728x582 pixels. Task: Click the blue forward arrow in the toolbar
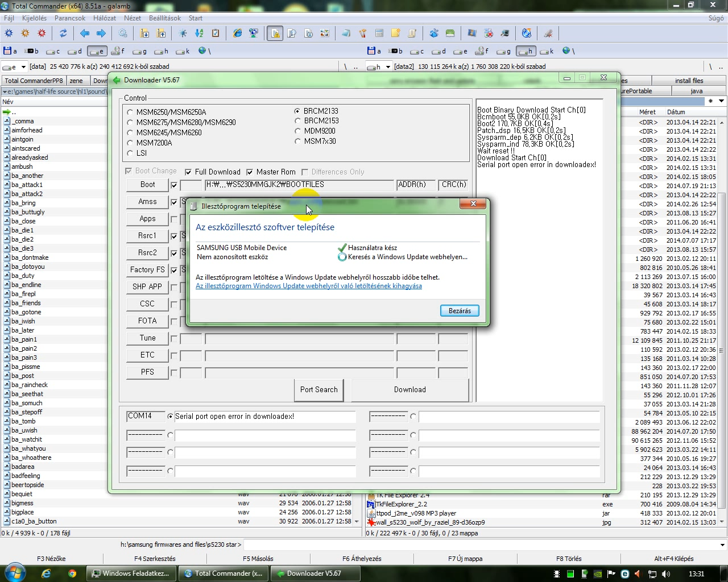(101, 34)
